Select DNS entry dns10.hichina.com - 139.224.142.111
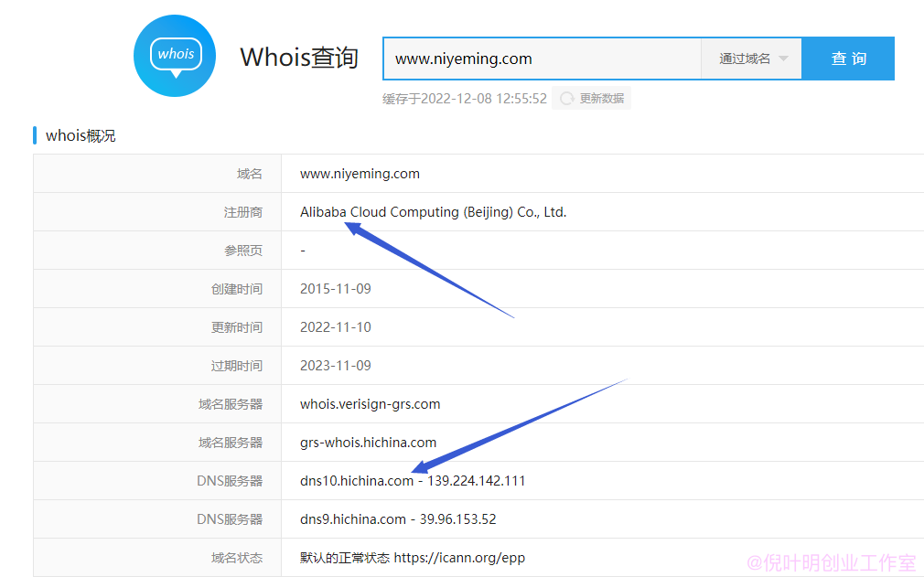Viewport: 924px width, 577px height. pyautogui.click(x=413, y=480)
